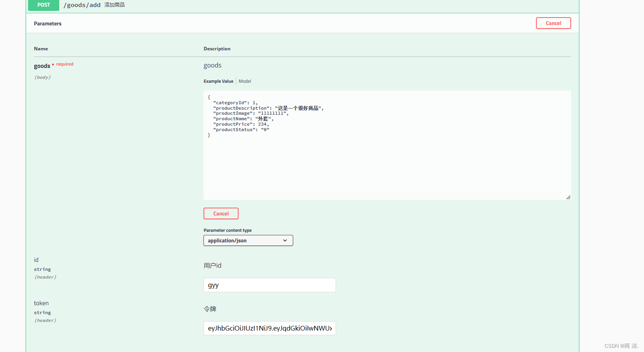The height and width of the screenshot is (352, 644).
Task: Click the id parameter name
Action: click(x=36, y=260)
